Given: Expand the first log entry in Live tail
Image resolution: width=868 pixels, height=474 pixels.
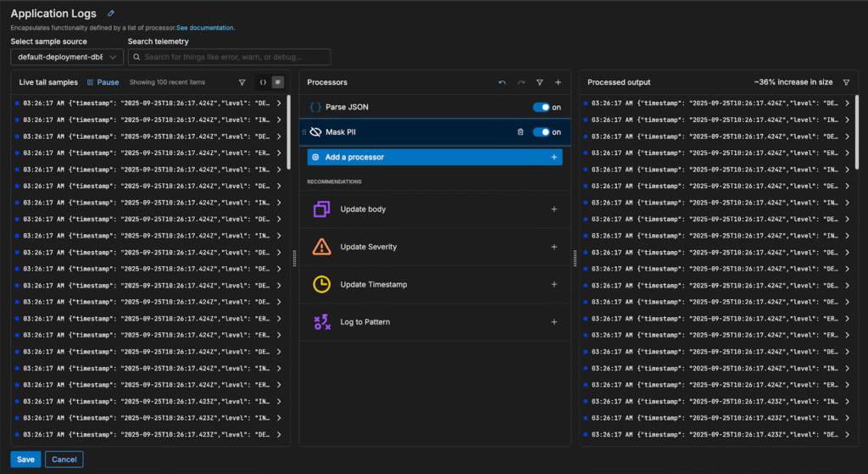Looking at the screenshot, I should point(280,103).
